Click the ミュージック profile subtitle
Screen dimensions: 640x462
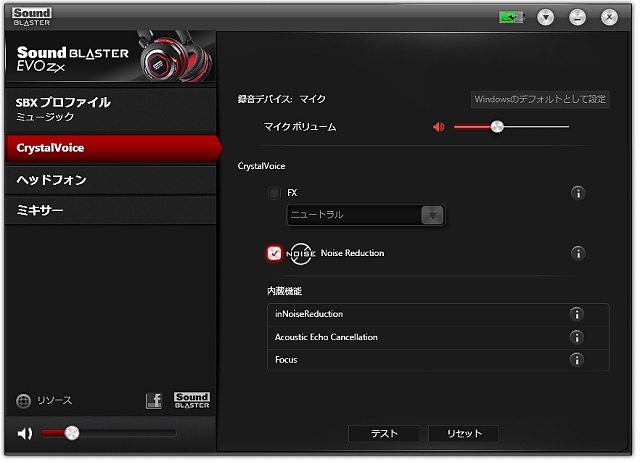45,117
